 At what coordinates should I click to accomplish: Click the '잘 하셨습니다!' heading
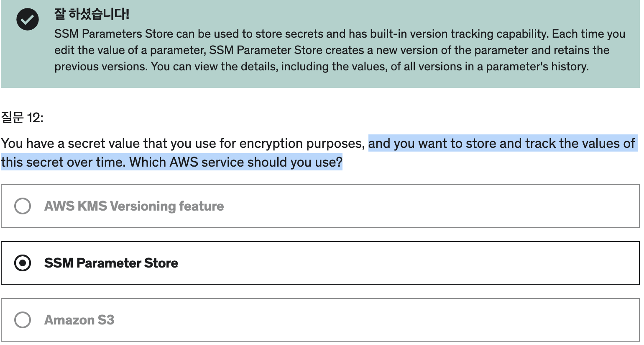[92, 14]
